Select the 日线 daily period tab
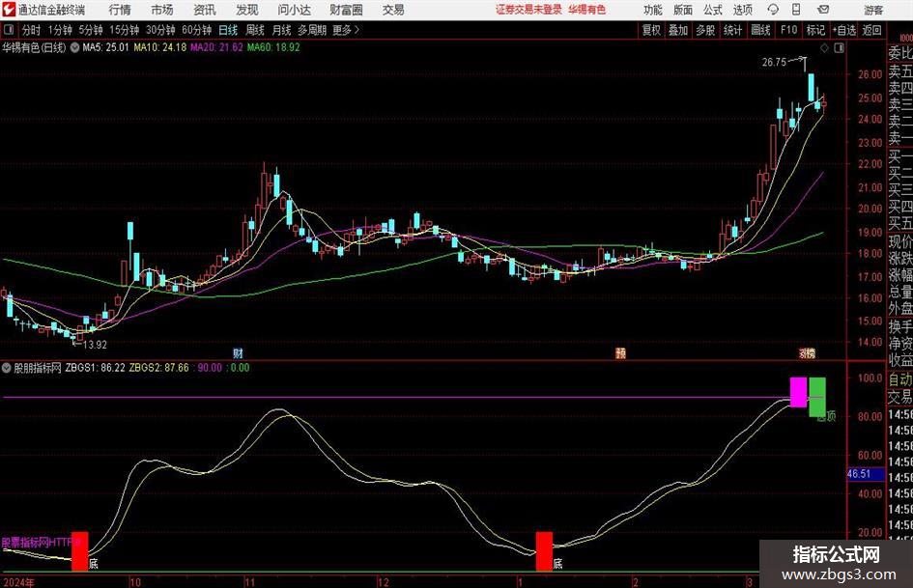913x588 pixels. [x=228, y=30]
